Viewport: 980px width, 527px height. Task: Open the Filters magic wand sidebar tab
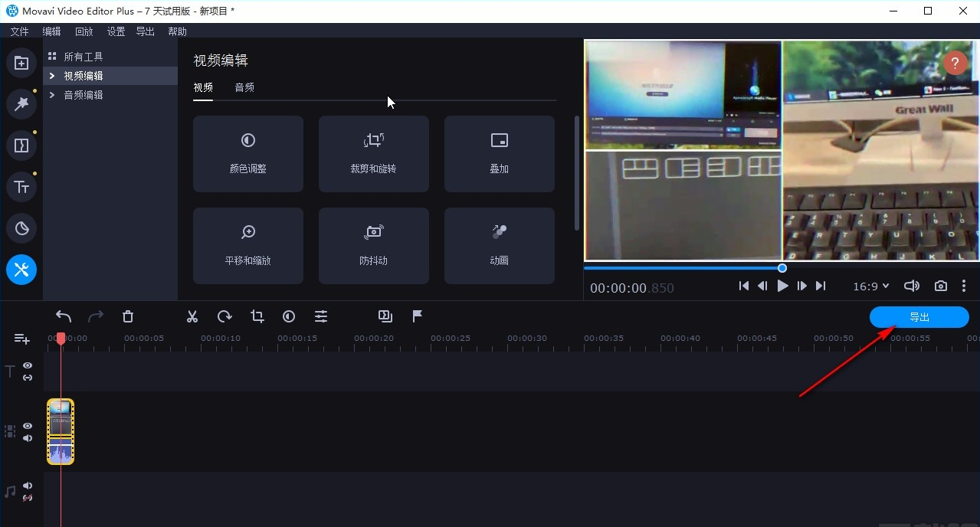coord(21,103)
